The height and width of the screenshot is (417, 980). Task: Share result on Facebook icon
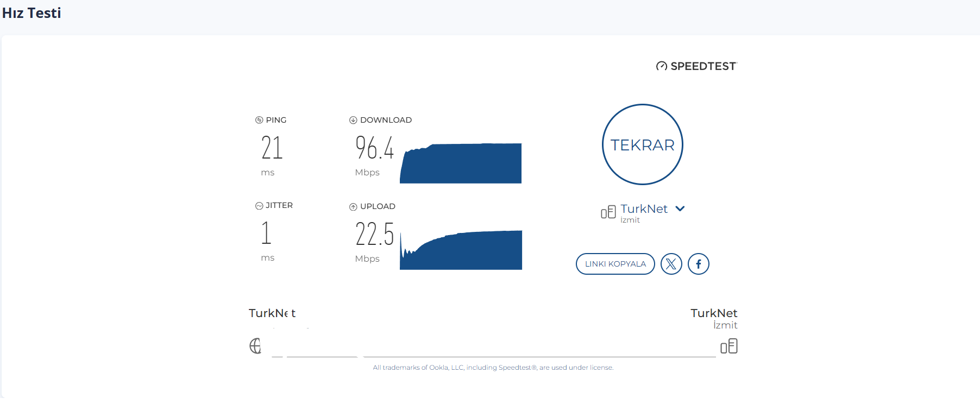pos(699,264)
